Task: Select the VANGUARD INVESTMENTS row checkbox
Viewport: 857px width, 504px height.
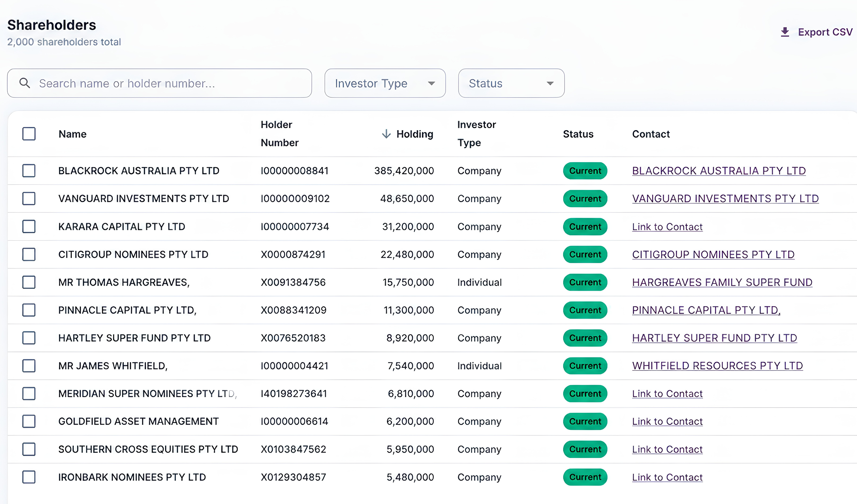Action: 29,199
